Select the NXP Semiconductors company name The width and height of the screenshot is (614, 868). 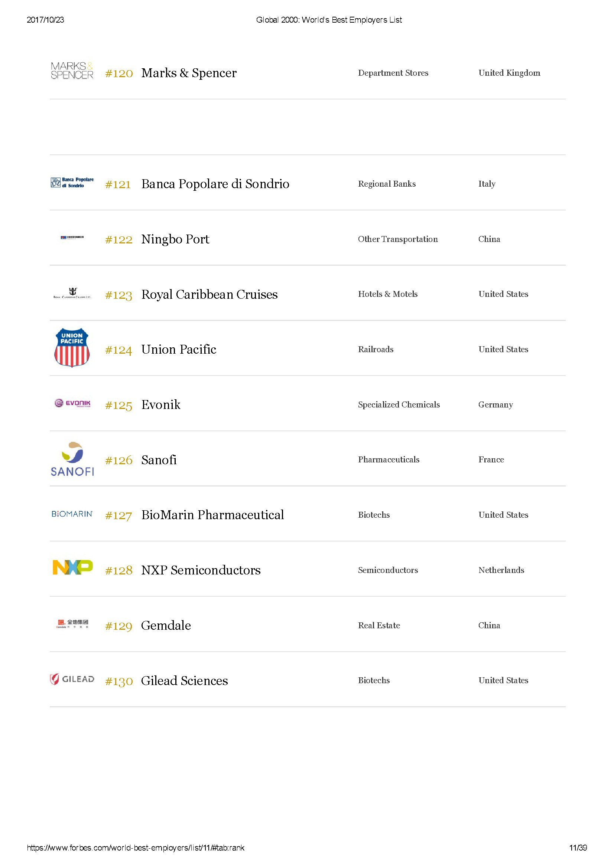(201, 570)
